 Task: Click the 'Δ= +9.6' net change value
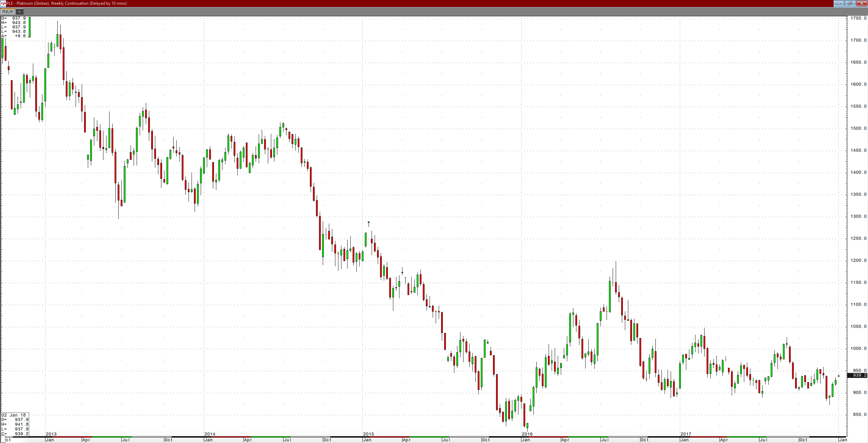pyautogui.click(x=14, y=36)
